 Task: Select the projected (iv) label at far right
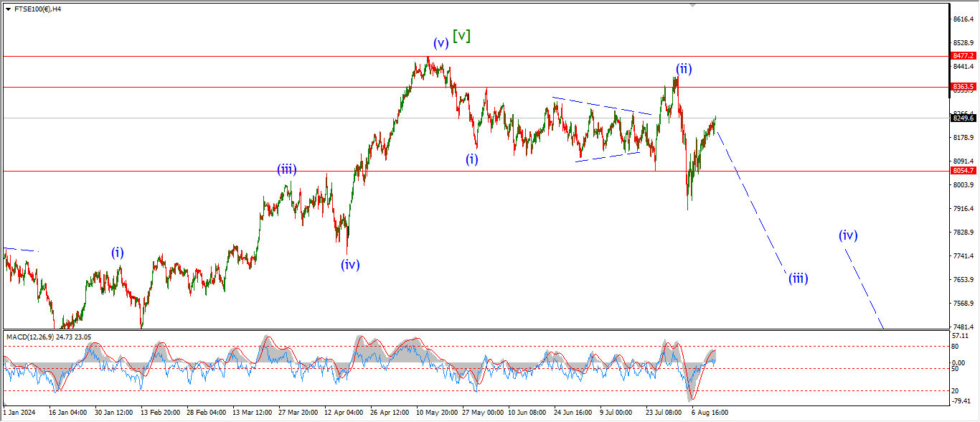pyautogui.click(x=848, y=235)
